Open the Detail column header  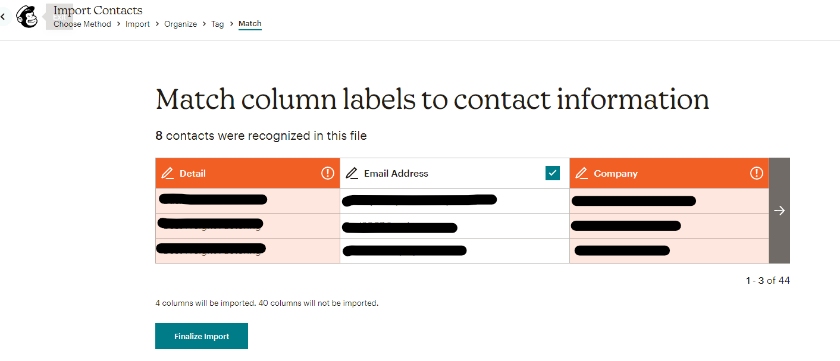pos(248,173)
